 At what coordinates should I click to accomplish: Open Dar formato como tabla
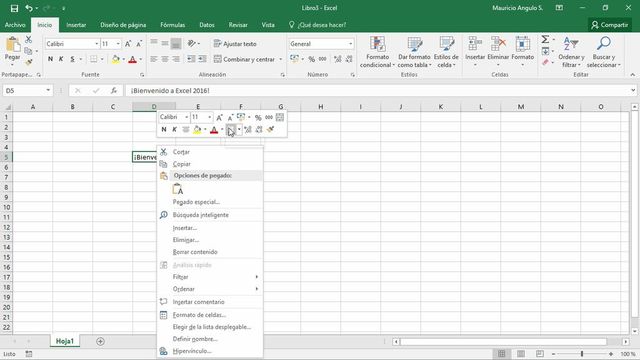point(414,52)
